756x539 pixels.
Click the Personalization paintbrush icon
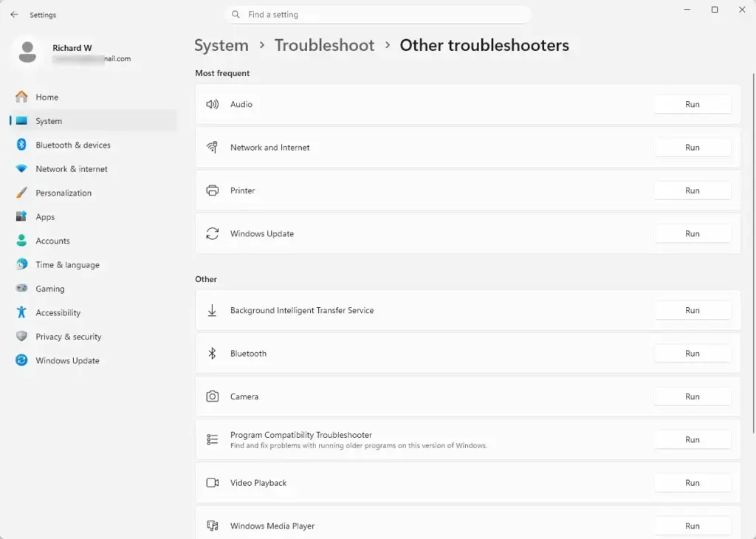[x=21, y=193]
